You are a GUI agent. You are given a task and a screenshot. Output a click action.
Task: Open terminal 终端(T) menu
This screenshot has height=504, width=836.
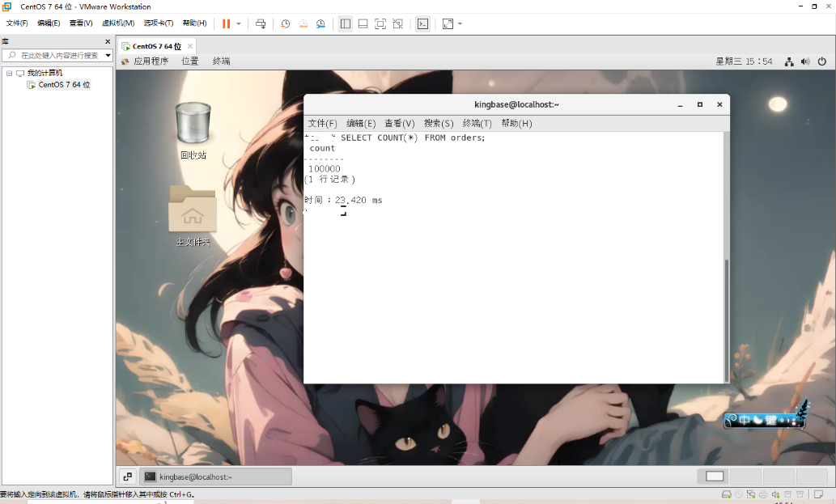click(477, 124)
